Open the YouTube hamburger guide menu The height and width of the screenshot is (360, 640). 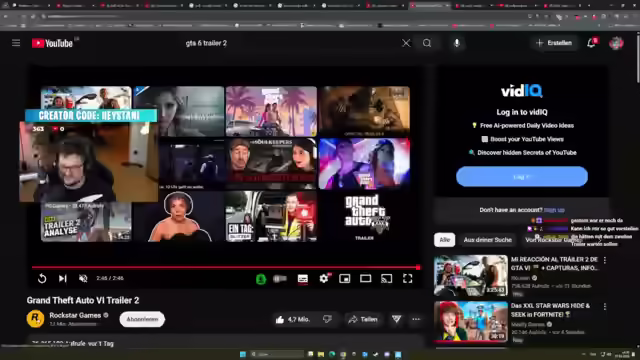16,43
